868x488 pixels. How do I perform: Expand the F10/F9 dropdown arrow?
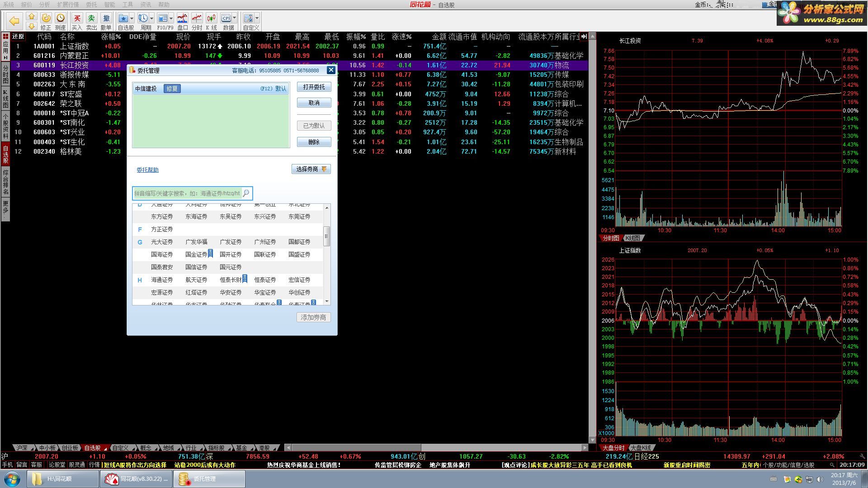171,18
